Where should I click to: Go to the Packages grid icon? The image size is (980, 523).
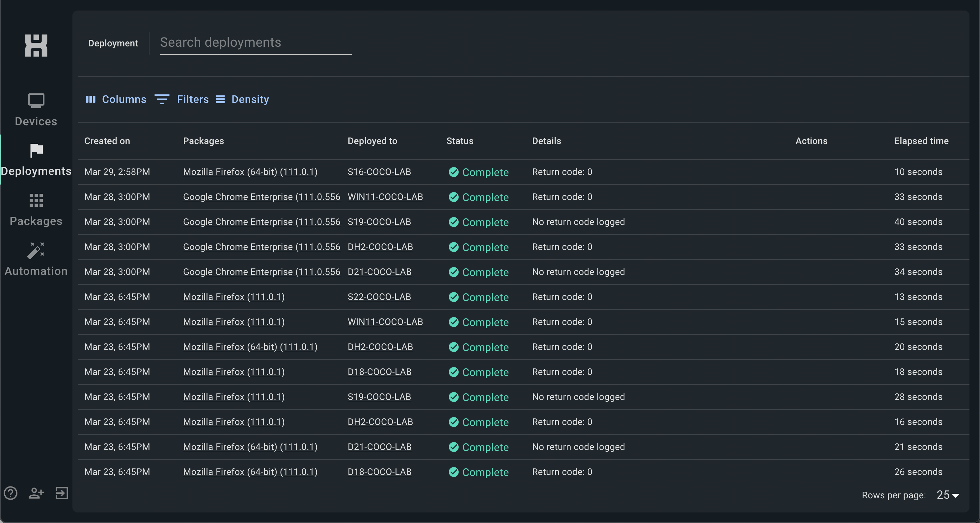click(36, 200)
